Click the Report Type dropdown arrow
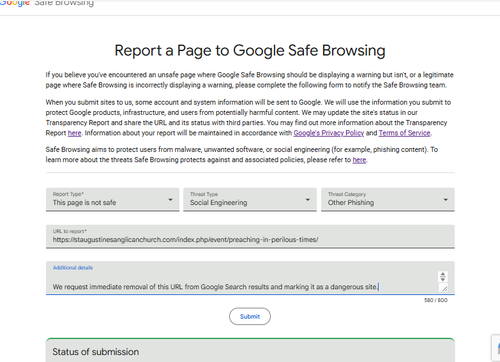This screenshot has width=500, height=362. [x=170, y=200]
